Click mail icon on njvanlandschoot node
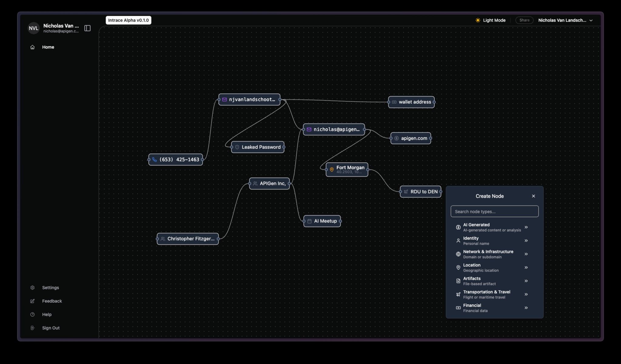Screen dimensions: 621x364 coord(224,99)
